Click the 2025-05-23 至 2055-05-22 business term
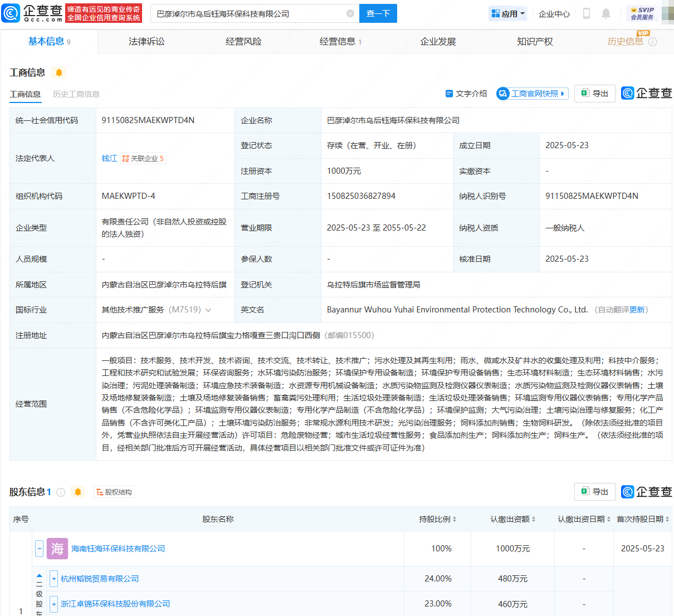This screenshot has height=616, width=674. [376, 228]
